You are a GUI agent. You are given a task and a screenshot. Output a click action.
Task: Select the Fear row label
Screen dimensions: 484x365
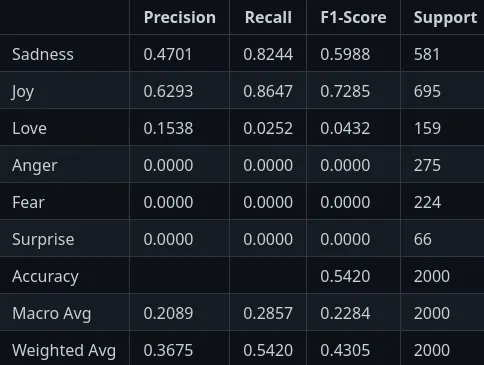click(x=28, y=202)
